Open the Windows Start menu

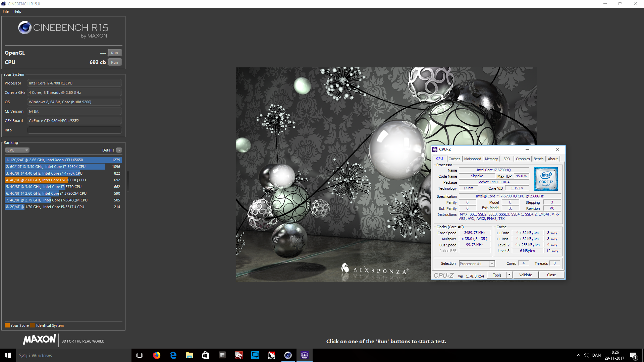(x=8, y=355)
